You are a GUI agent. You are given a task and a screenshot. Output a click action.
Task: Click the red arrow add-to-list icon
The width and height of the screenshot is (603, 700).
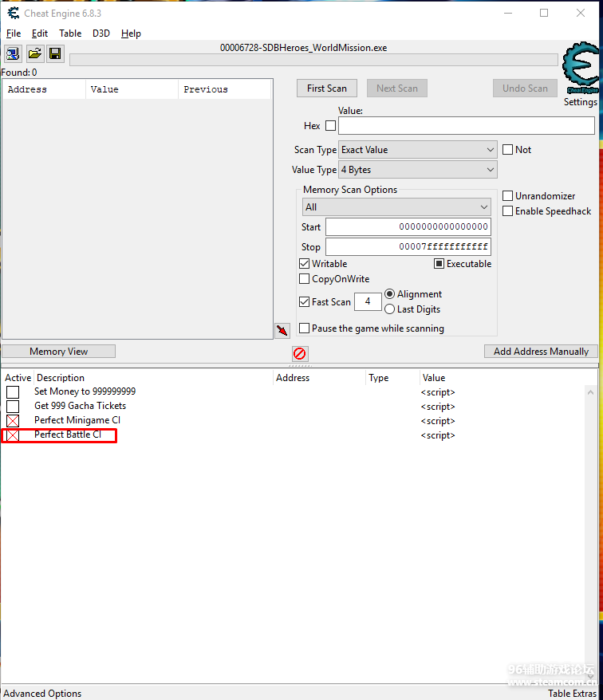tap(282, 330)
